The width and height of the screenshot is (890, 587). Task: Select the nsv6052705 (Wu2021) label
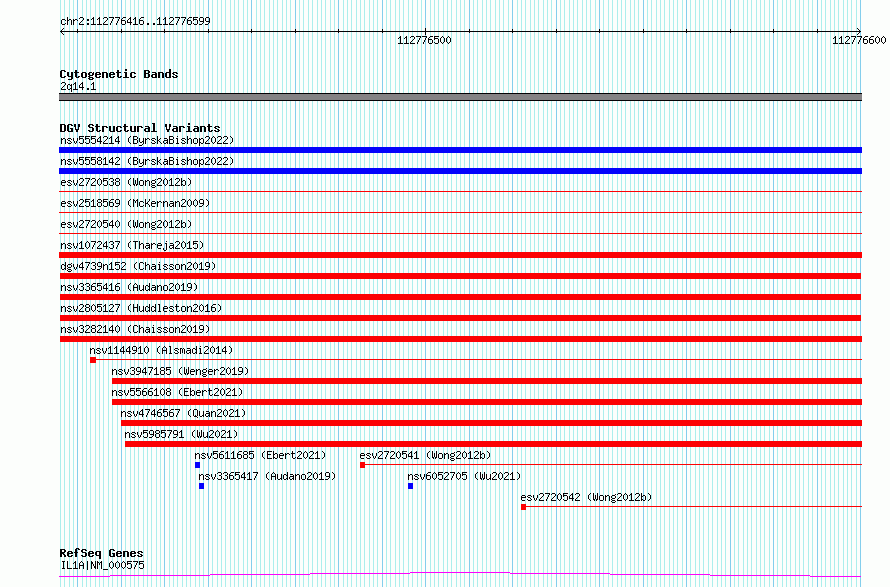click(464, 476)
